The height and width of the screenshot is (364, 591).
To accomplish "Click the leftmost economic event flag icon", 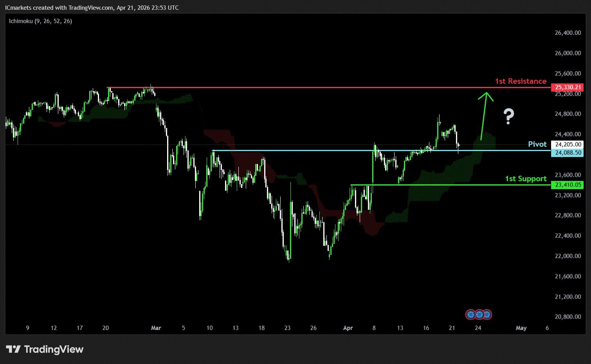I will (470, 314).
